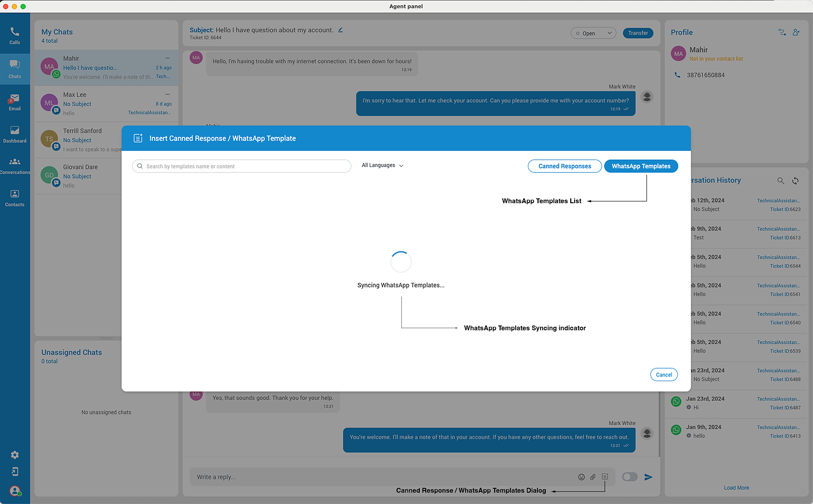813x504 pixels.
Task: Toggle the switch beside the send button
Action: click(629, 477)
